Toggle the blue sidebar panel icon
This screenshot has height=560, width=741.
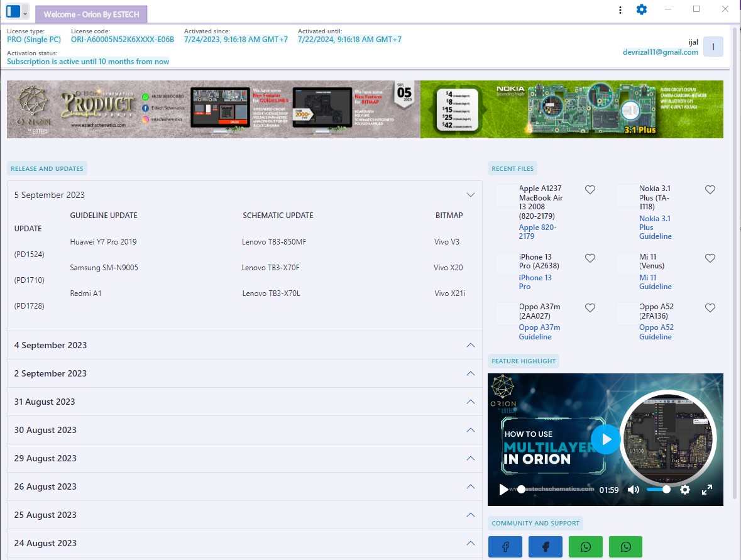(x=13, y=11)
